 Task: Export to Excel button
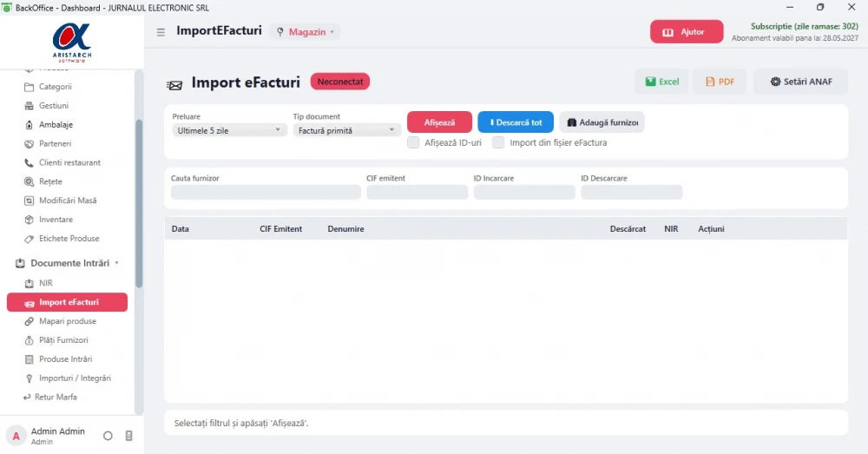tap(661, 82)
